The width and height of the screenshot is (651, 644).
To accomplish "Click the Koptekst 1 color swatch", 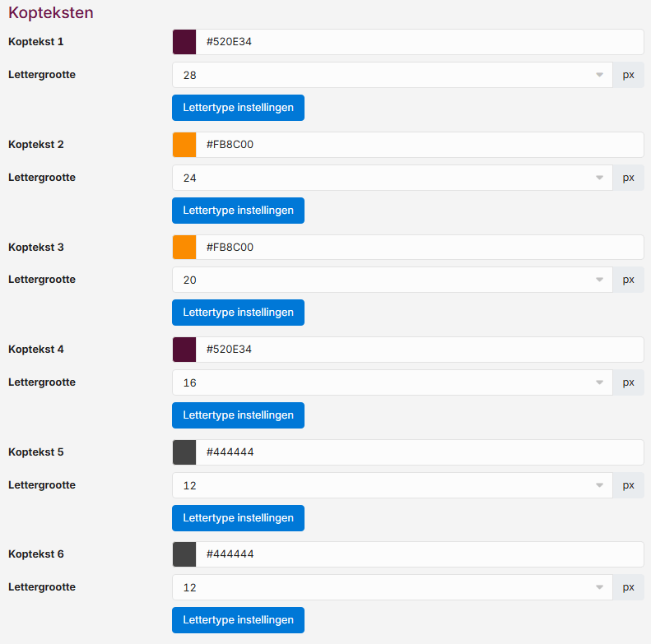I will point(184,42).
